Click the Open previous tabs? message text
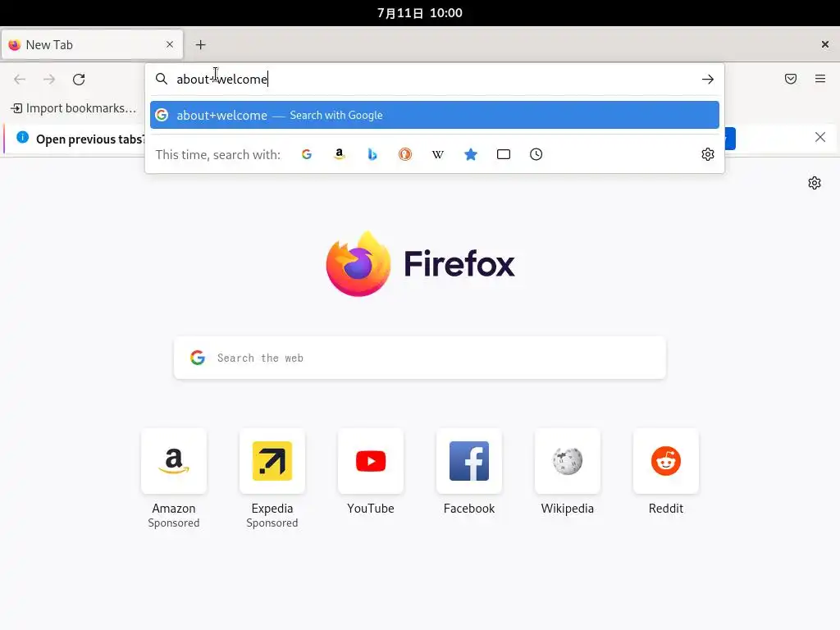Screen dimensions: 840x630 90,139
